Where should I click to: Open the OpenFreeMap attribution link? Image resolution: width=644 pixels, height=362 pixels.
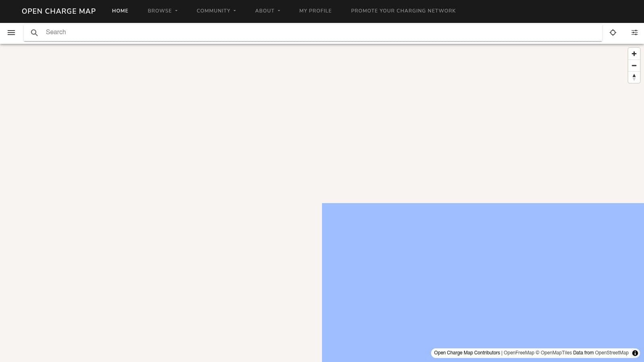tap(519, 353)
